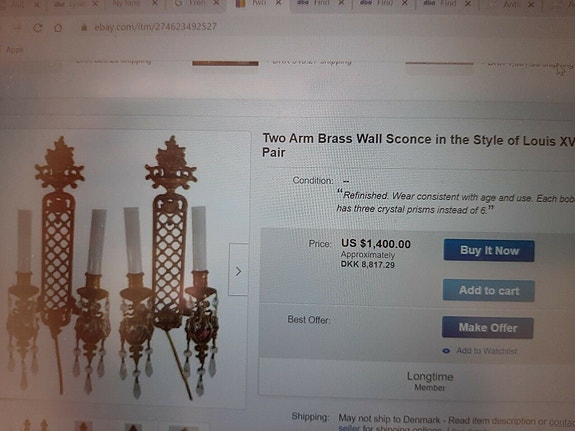Click the ebay.com address bar URL
This screenshot has height=431, width=575.
tap(155, 27)
